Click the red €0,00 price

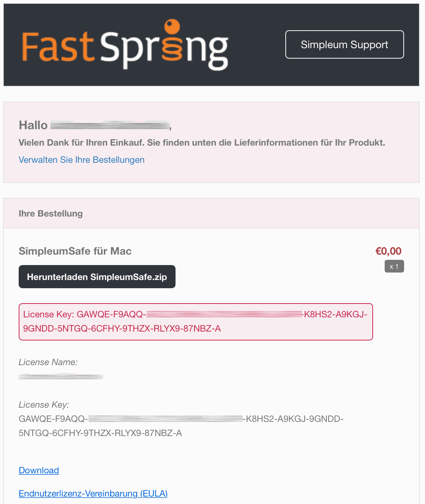click(x=388, y=251)
